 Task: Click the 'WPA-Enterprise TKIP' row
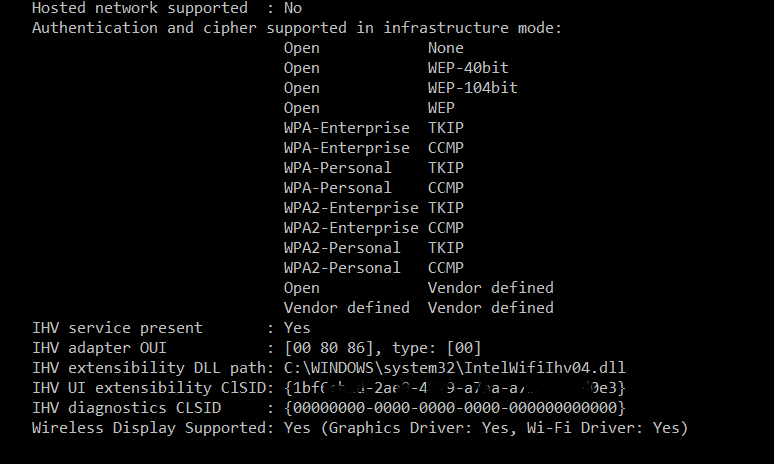(x=374, y=128)
